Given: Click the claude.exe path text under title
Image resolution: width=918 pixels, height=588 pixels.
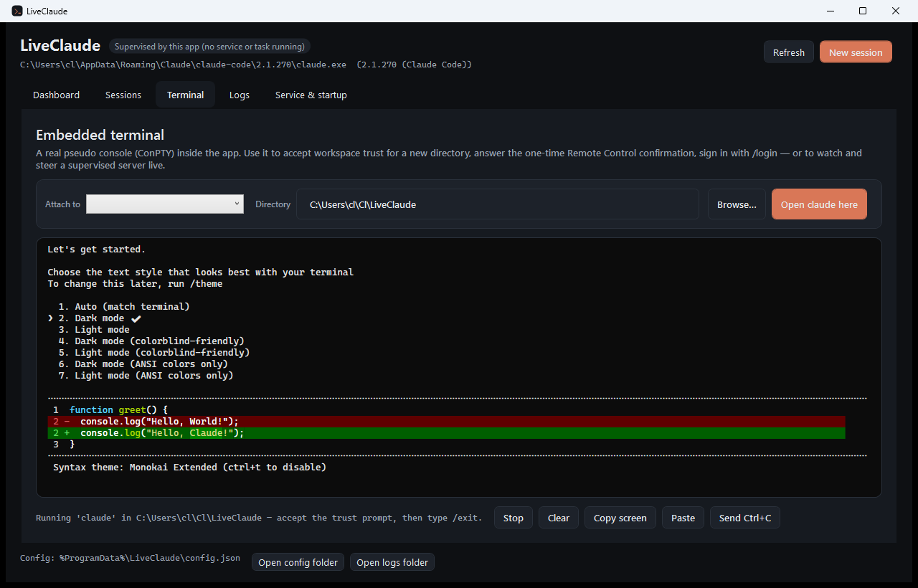Looking at the screenshot, I should 246,65.
